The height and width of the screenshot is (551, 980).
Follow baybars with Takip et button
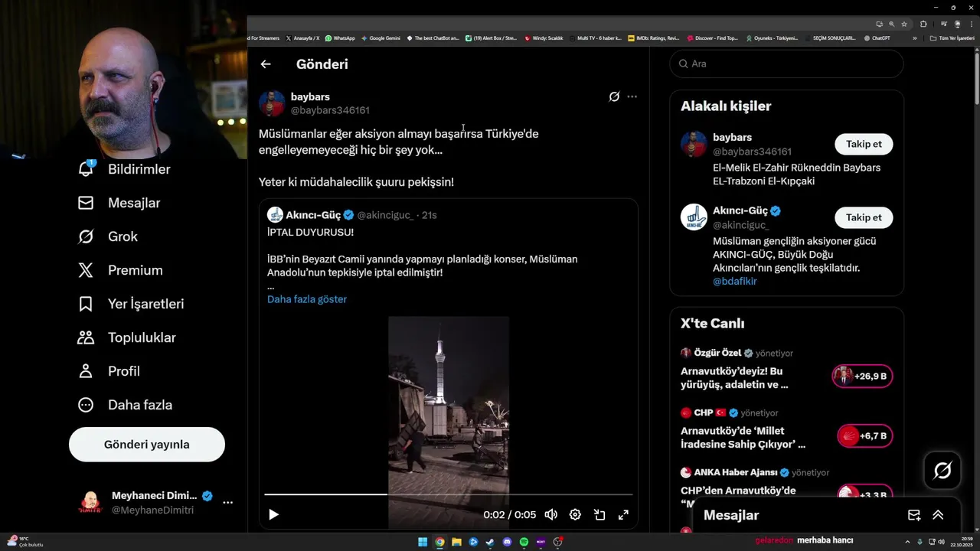point(864,144)
